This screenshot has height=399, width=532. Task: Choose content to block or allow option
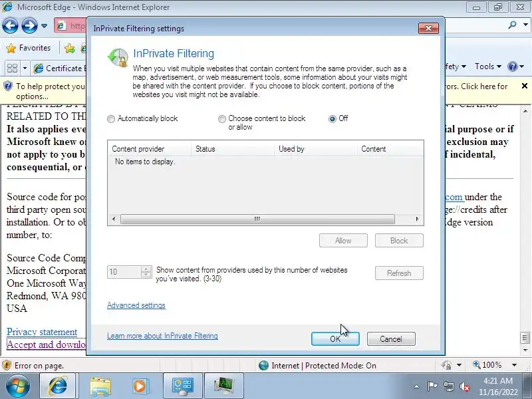coord(262,122)
